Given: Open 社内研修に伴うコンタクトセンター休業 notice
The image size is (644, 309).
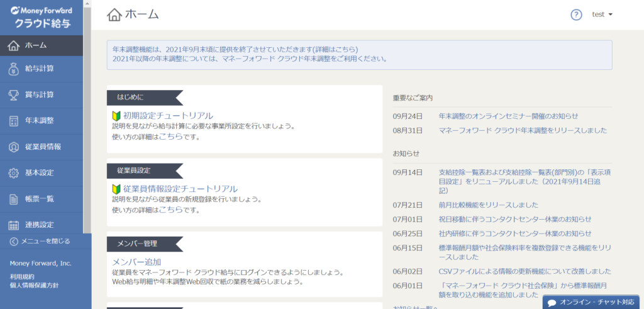Looking at the screenshot, I should click(515, 233).
